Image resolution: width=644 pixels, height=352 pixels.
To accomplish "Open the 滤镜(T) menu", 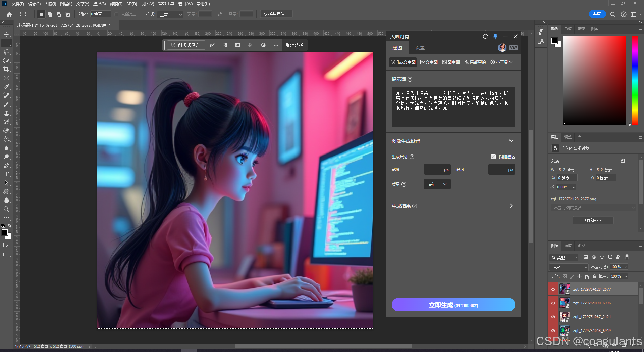I will coord(116,4).
